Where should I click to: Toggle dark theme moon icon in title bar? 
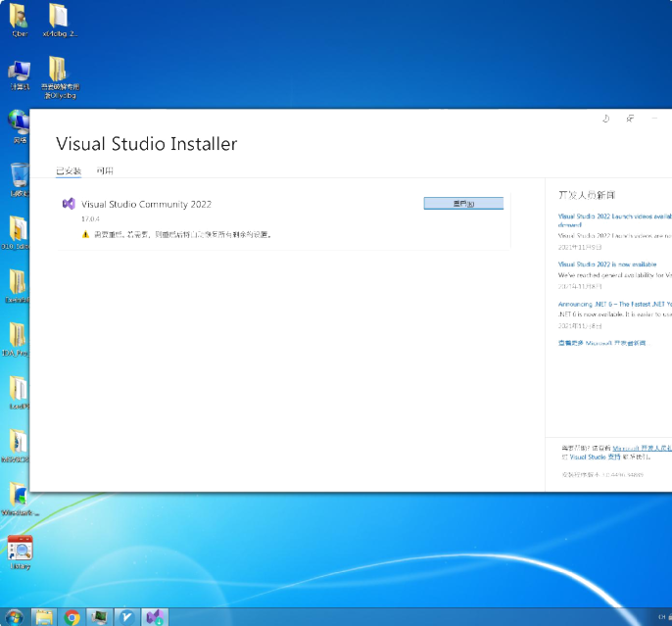point(606,119)
